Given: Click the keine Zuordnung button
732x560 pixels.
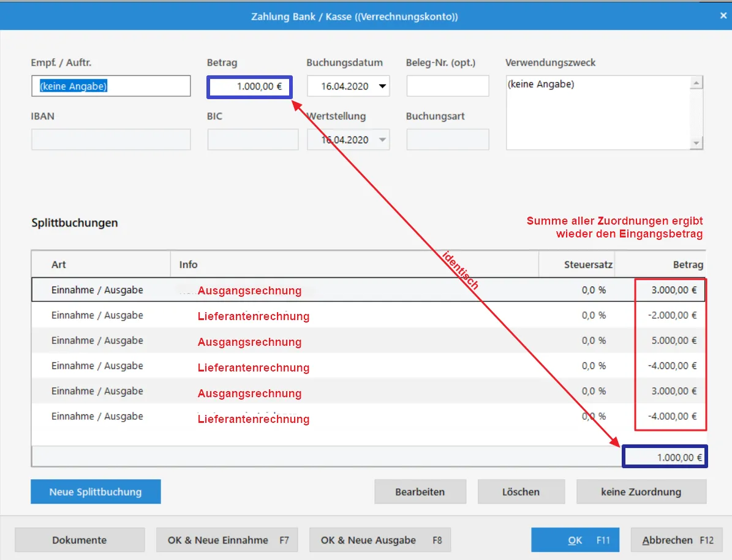Looking at the screenshot, I should [x=641, y=491].
